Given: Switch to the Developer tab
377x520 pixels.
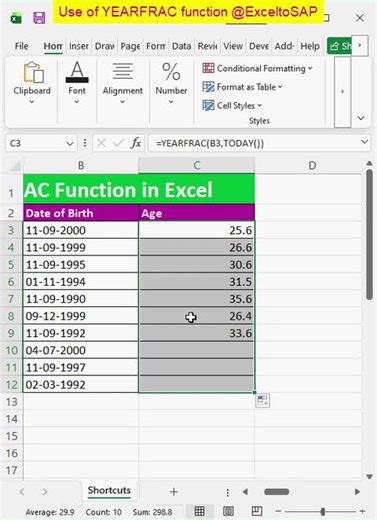Looking at the screenshot, I should (x=259, y=46).
